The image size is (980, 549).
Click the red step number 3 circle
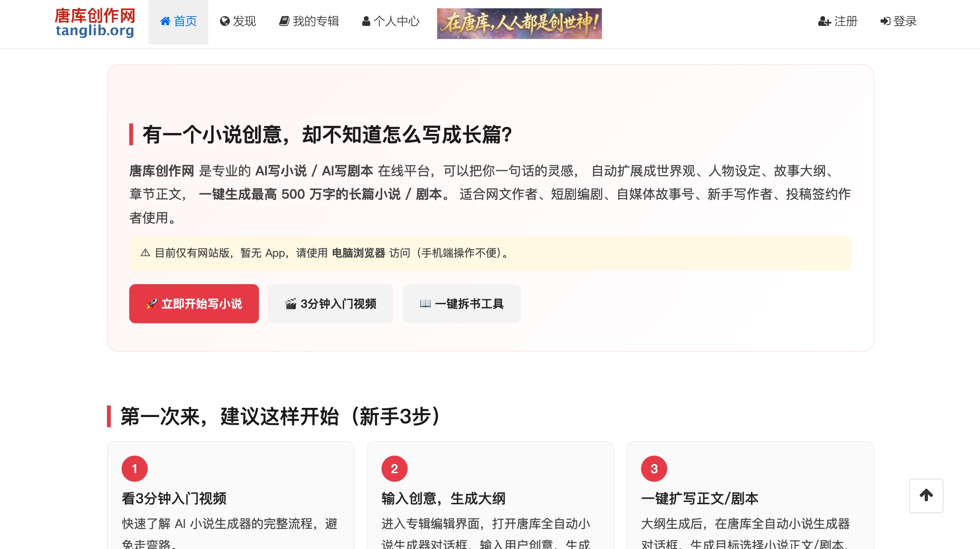tap(654, 469)
